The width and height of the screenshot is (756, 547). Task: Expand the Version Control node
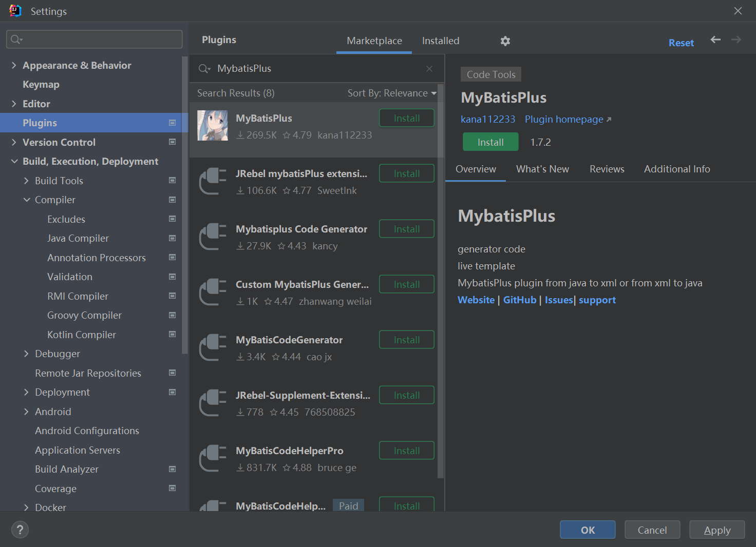14,142
